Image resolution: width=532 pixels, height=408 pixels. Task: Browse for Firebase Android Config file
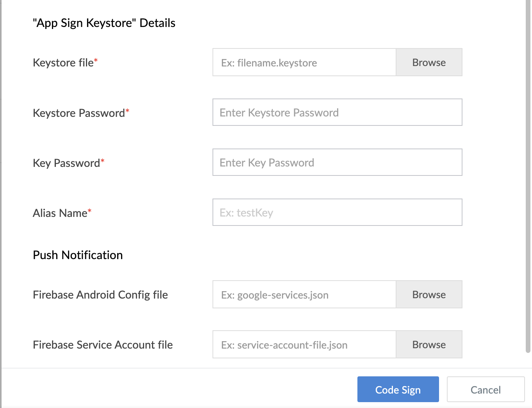click(429, 295)
